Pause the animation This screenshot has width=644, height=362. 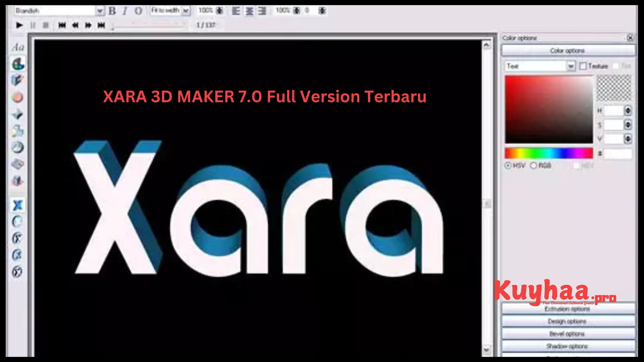point(33,25)
